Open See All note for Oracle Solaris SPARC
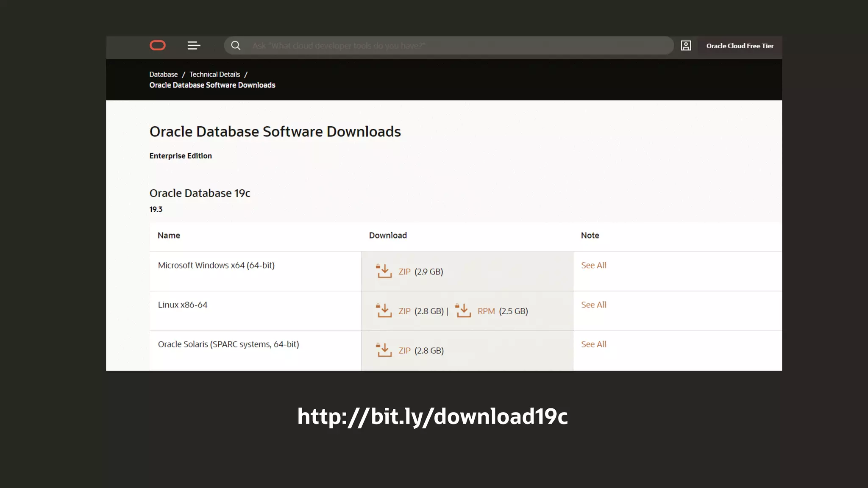The image size is (868, 488). [x=593, y=344]
